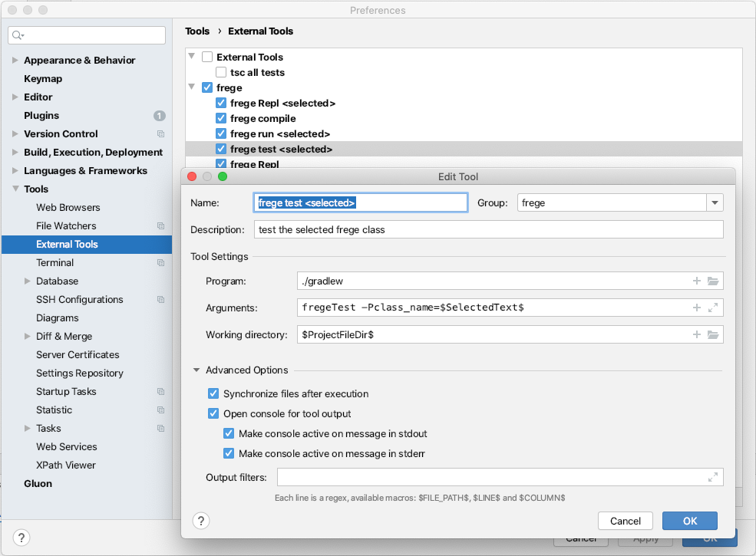Toggle Make console active on message in stderr
This screenshot has height=556, width=756.
click(229, 453)
